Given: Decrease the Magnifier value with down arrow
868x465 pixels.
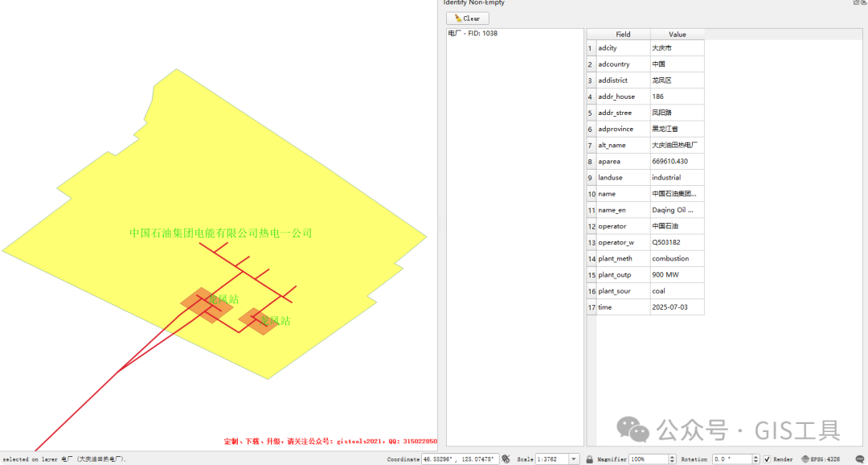Looking at the screenshot, I should pyautogui.click(x=673, y=462).
